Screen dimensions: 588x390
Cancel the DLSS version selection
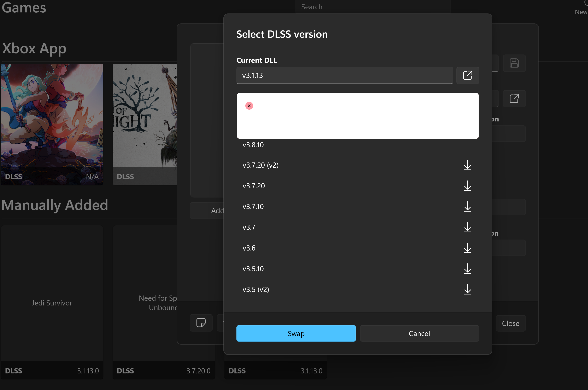[x=419, y=334]
